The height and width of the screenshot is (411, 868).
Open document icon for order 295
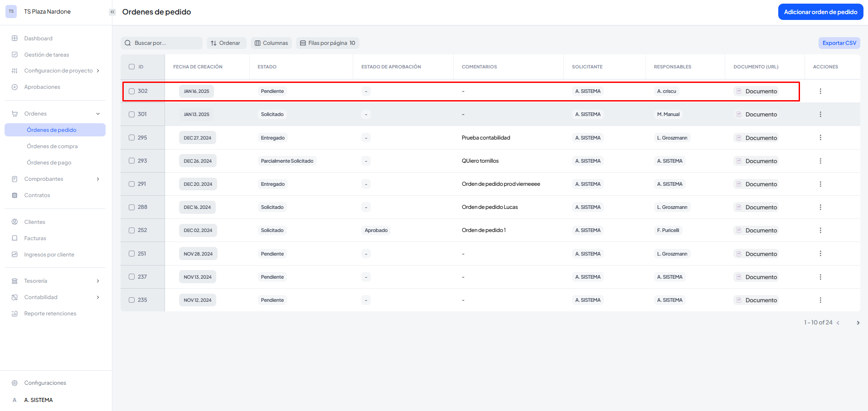[x=738, y=138]
